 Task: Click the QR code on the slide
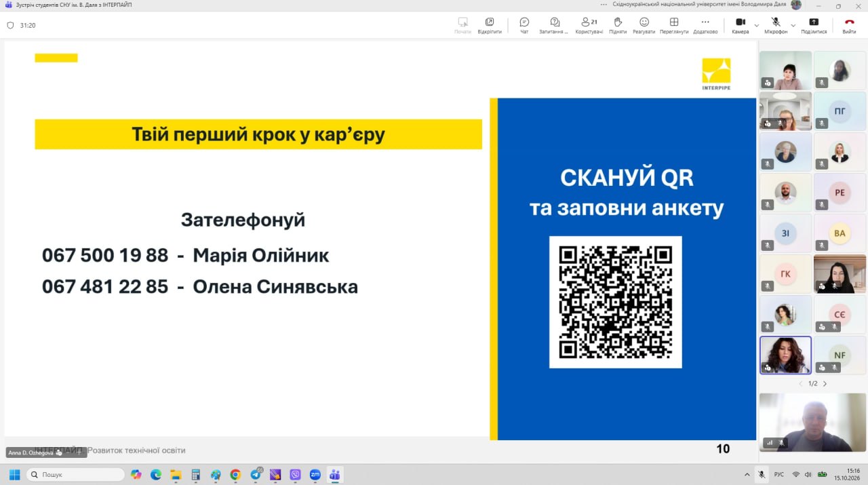[x=615, y=302]
